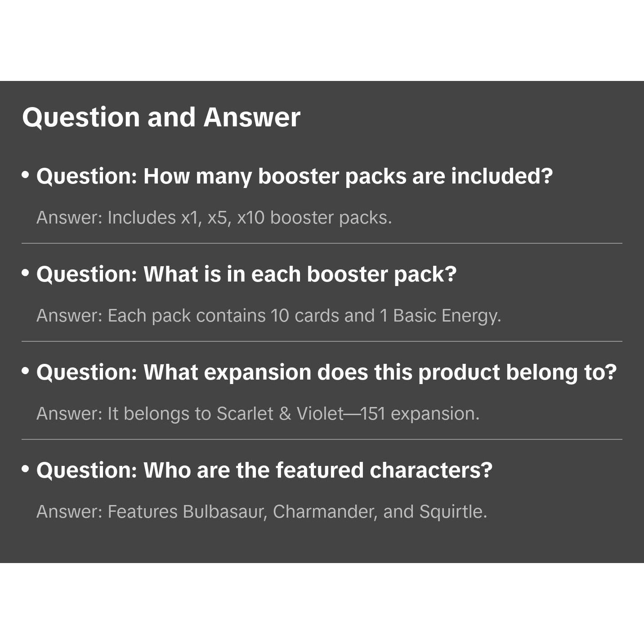Select the featured characters question

point(264,470)
